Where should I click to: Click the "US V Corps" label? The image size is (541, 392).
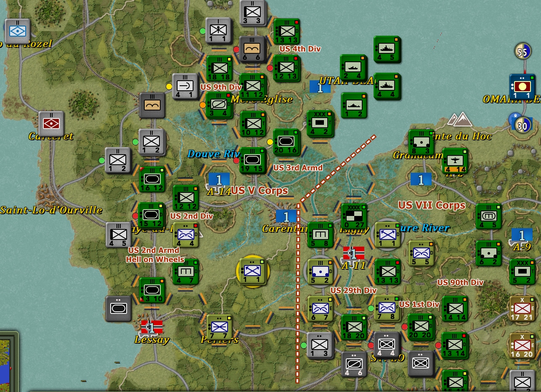(260, 190)
